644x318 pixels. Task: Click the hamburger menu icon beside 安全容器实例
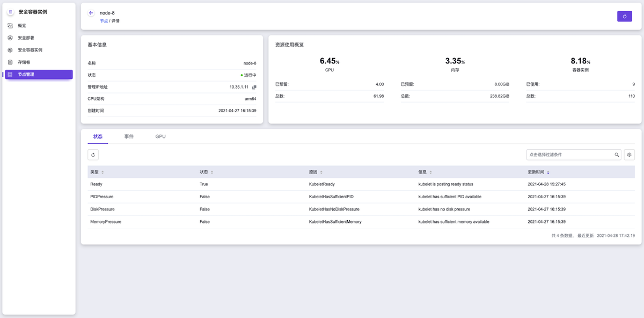point(10,12)
